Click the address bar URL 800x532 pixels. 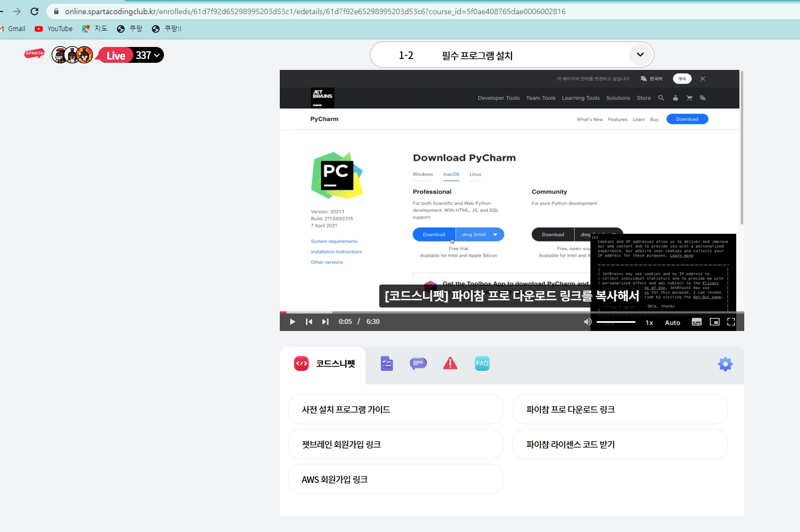pyautogui.click(x=315, y=11)
